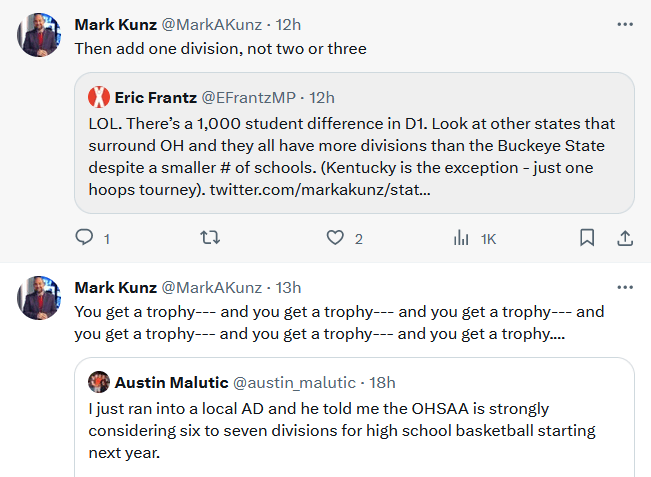Reply to the first Mark Kunz tweet
The image size is (651, 477).
coord(85,238)
